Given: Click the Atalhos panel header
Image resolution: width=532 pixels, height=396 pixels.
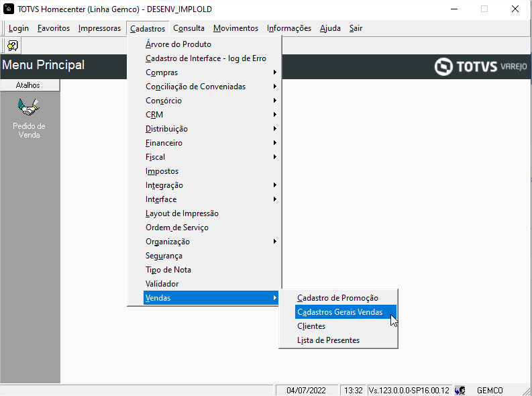Looking at the screenshot, I should (30, 85).
